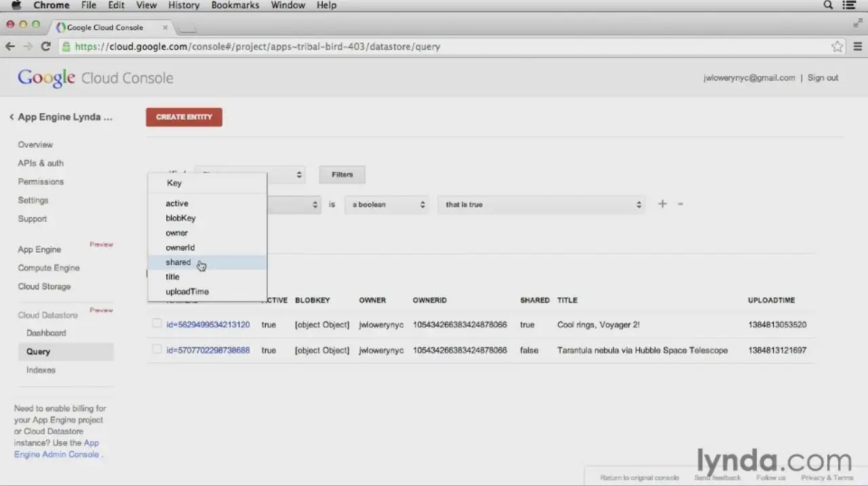868x486 pixels.
Task: Tick checkbox for entity id=5629499534213120
Action: [157, 324]
